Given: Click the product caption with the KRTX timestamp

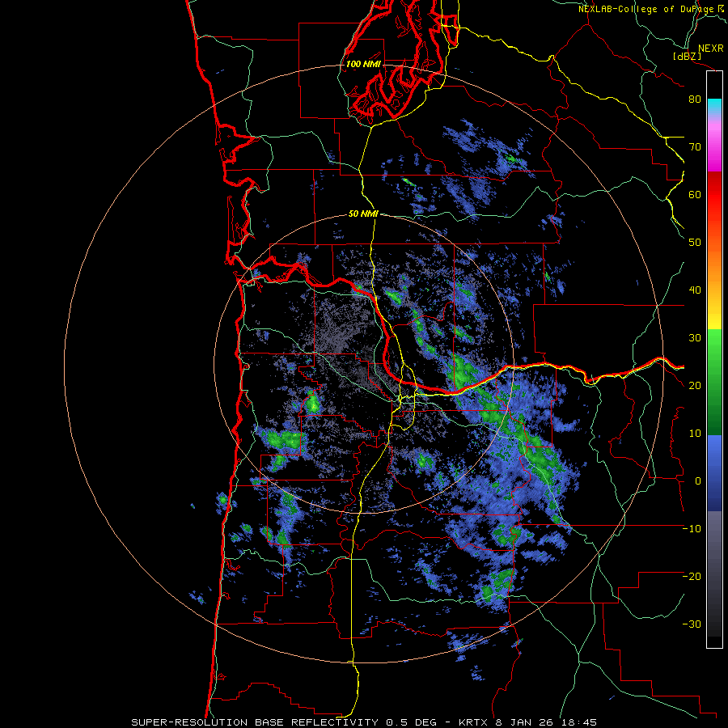Looking at the screenshot, I should (364, 722).
